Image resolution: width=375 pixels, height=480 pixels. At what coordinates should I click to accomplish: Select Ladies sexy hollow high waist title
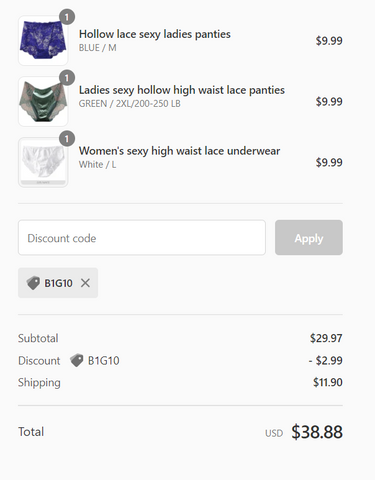coord(182,90)
